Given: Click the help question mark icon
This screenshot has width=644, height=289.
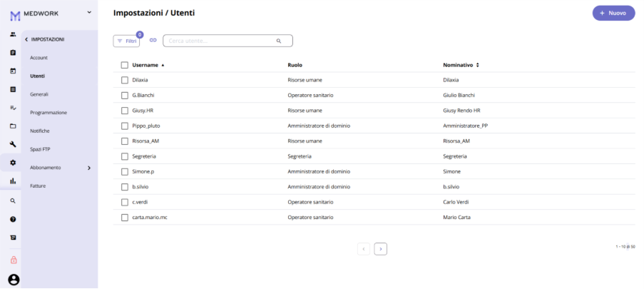Looking at the screenshot, I should click(x=13, y=220).
